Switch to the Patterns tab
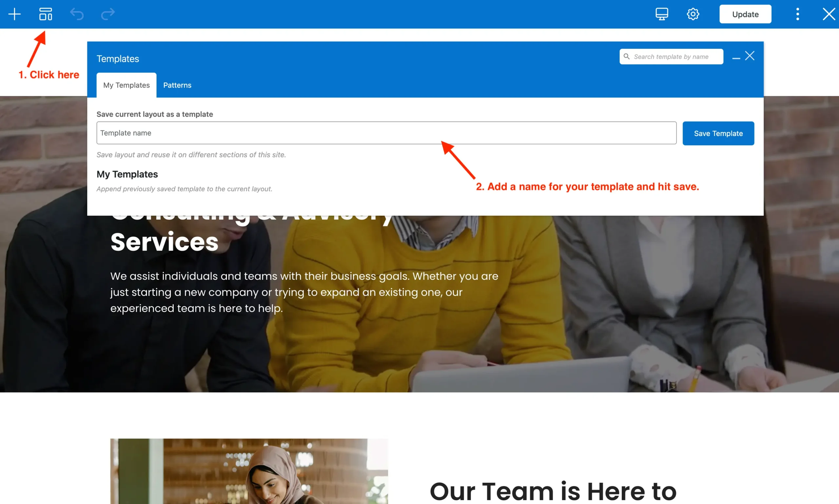This screenshot has width=839, height=504. point(177,85)
